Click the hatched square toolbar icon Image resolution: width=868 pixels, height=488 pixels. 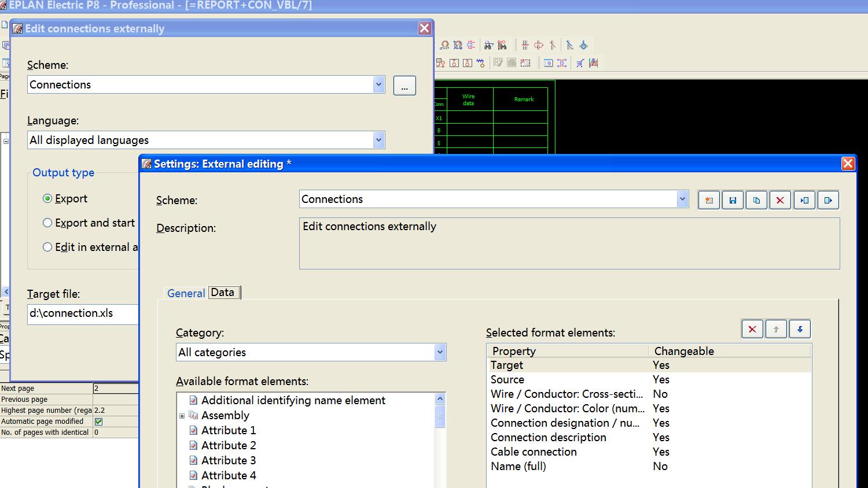512,63
